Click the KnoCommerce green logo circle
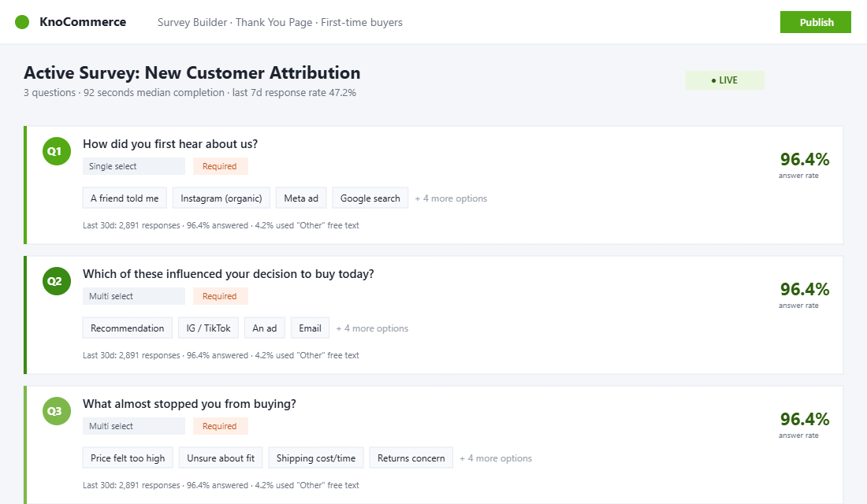 pyautogui.click(x=22, y=22)
